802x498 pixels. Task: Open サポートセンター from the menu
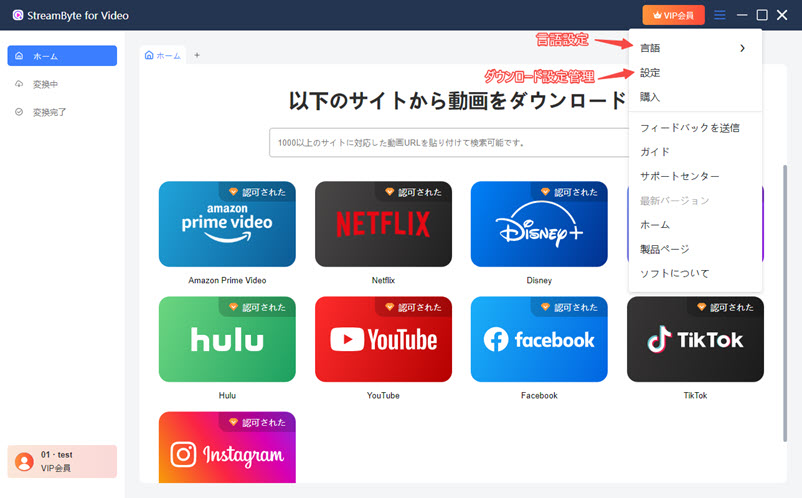695,176
